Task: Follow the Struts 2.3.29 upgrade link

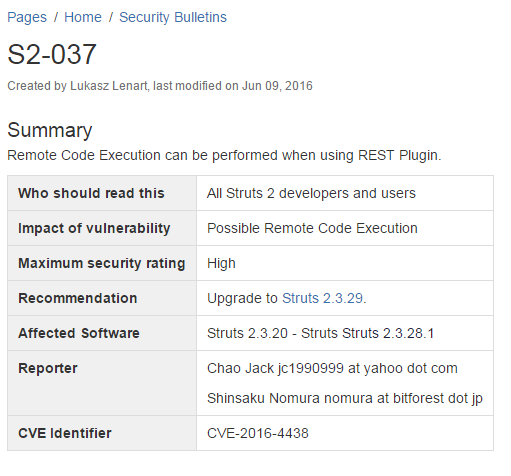Action: point(322,298)
